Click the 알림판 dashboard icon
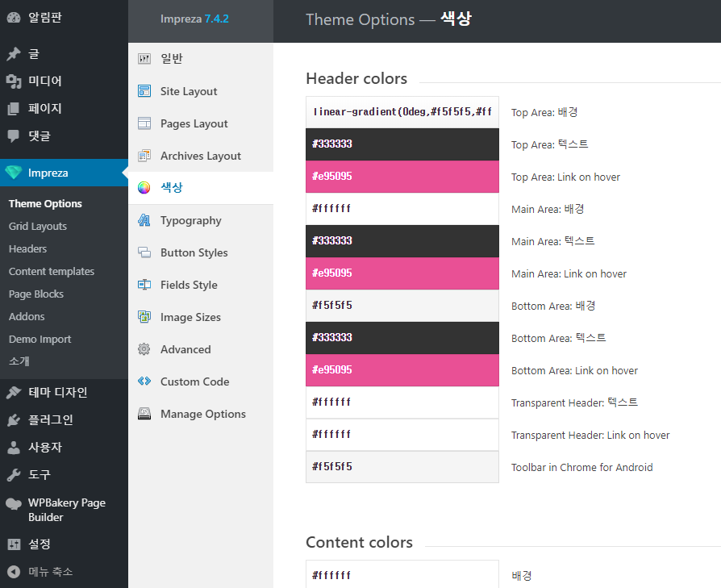 [x=14, y=18]
